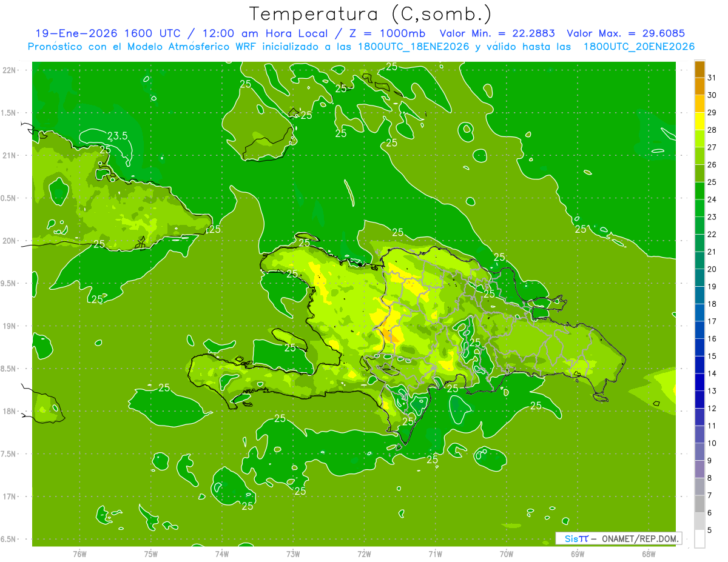Click the '16' legend value
Viewport: 728px width, 562px height.
[x=712, y=339]
